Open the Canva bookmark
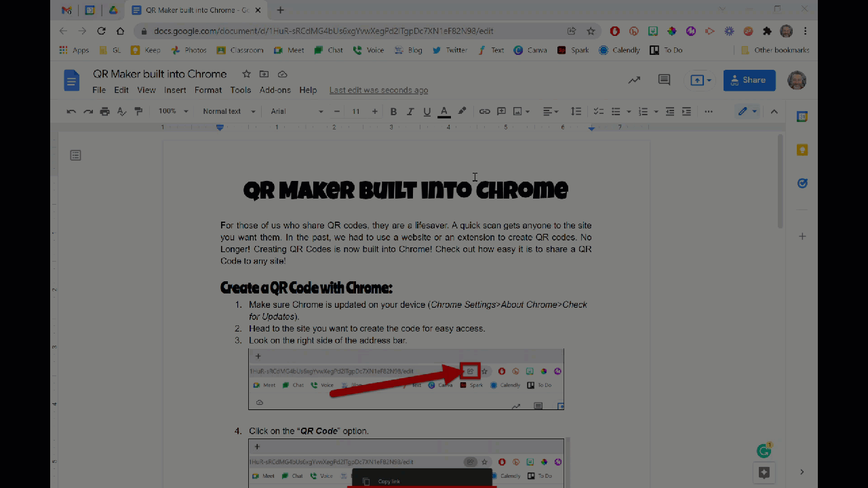The width and height of the screenshot is (868, 488). pyautogui.click(x=530, y=50)
